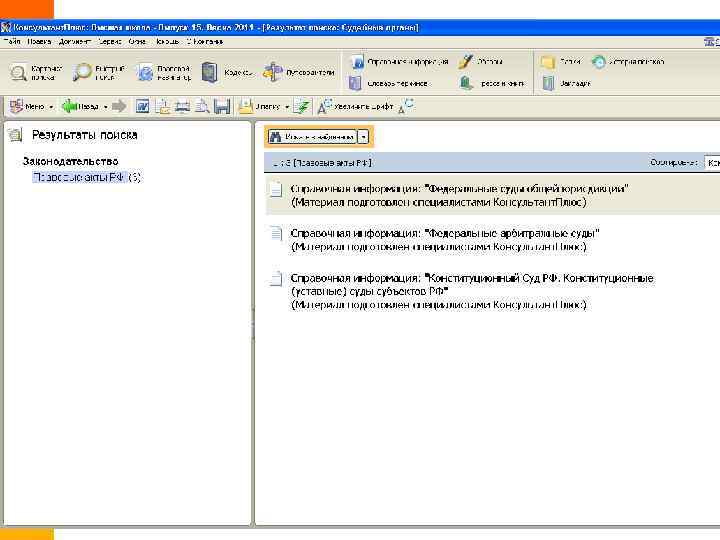Click Искать в найденном button
The height and width of the screenshot is (540, 720).
pyautogui.click(x=312, y=137)
